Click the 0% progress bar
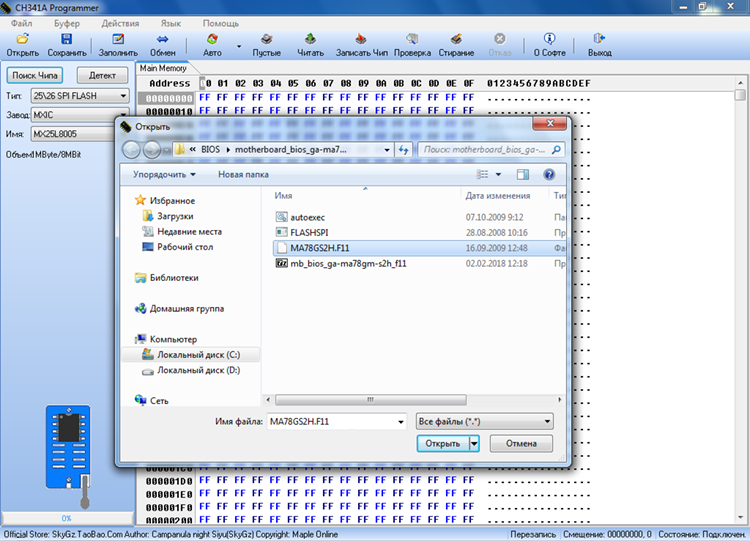This screenshot has height=541, width=750. pos(67,518)
